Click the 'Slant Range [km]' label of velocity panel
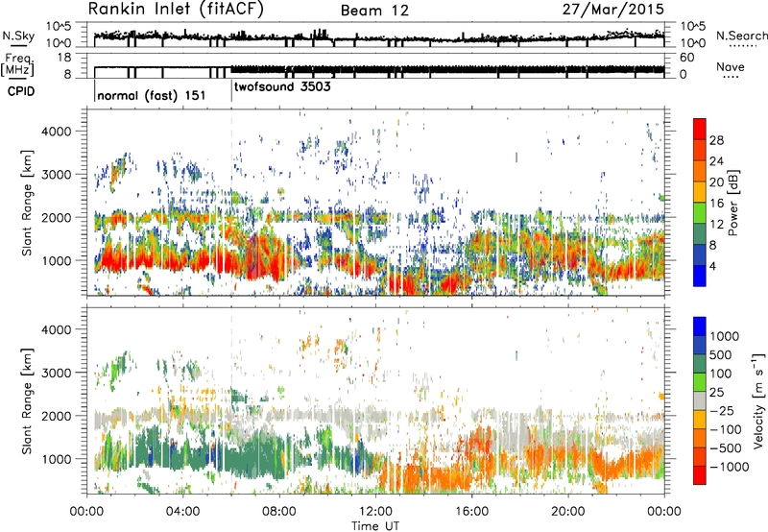Viewport: 768px width, 532px height. tap(27, 400)
